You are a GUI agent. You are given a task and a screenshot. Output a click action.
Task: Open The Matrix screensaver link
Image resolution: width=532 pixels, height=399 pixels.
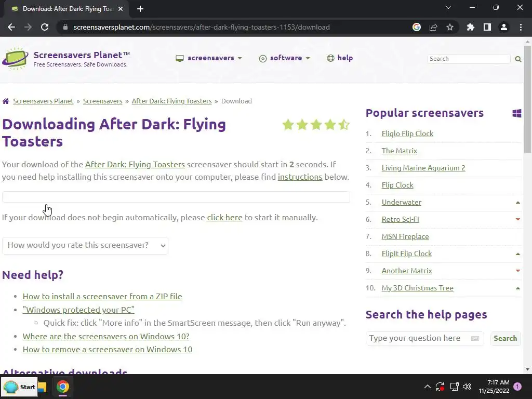click(399, 151)
